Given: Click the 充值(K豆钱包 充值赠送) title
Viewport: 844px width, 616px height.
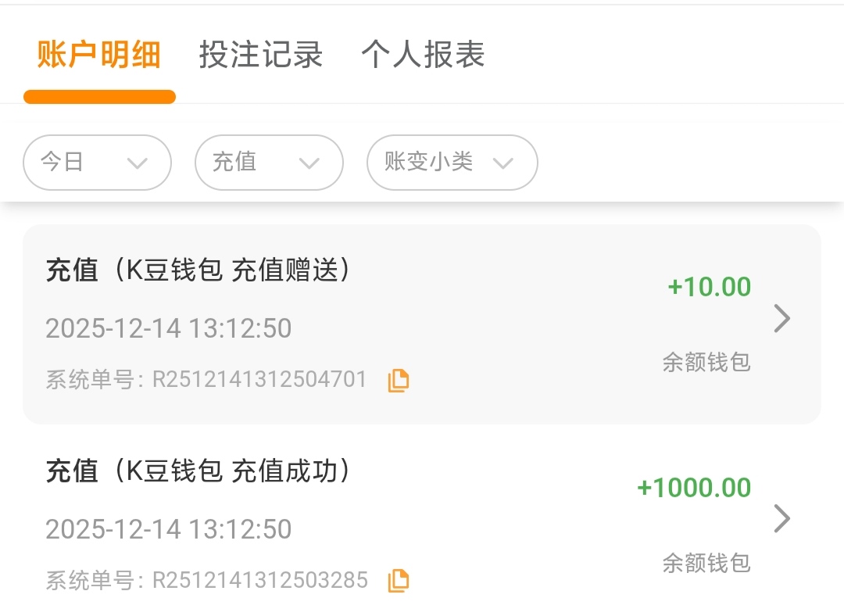Looking at the screenshot, I should (x=198, y=270).
